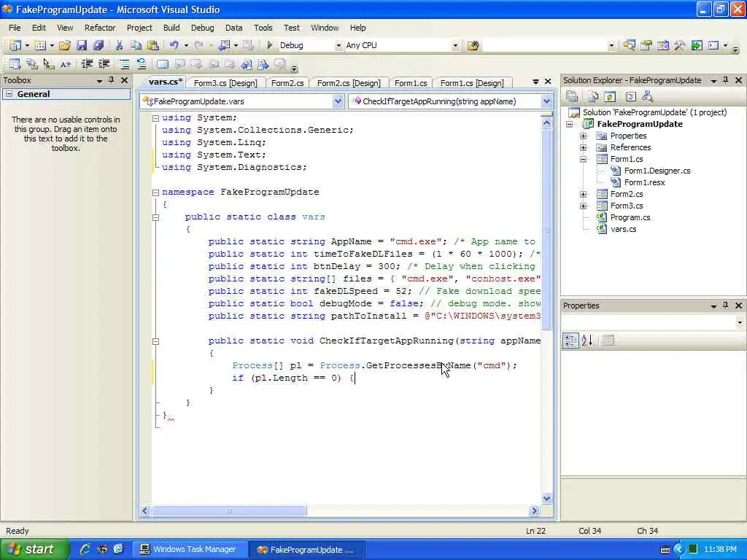The image size is (747, 560).
Task: Click the Navigate Backward icon
Action: pyautogui.click(x=224, y=45)
